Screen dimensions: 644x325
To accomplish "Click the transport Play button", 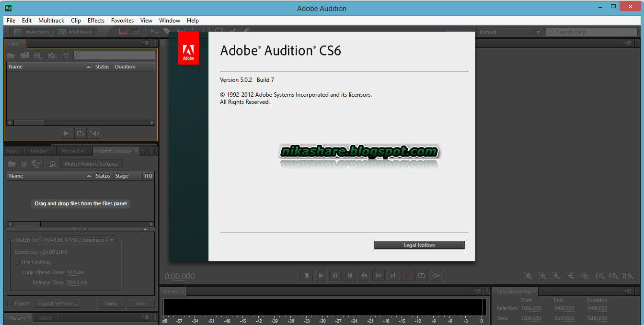I will click(x=321, y=275).
